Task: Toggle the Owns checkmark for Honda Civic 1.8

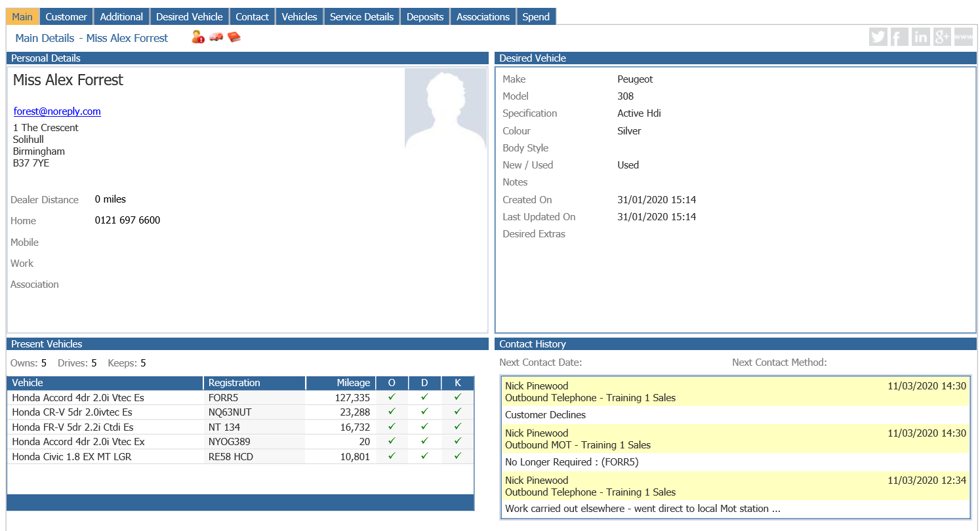Action: (x=392, y=456)
